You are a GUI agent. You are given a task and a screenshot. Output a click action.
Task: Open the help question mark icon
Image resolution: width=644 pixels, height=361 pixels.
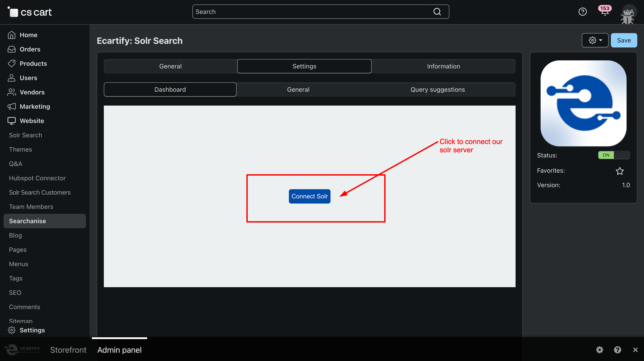(582, 11)
